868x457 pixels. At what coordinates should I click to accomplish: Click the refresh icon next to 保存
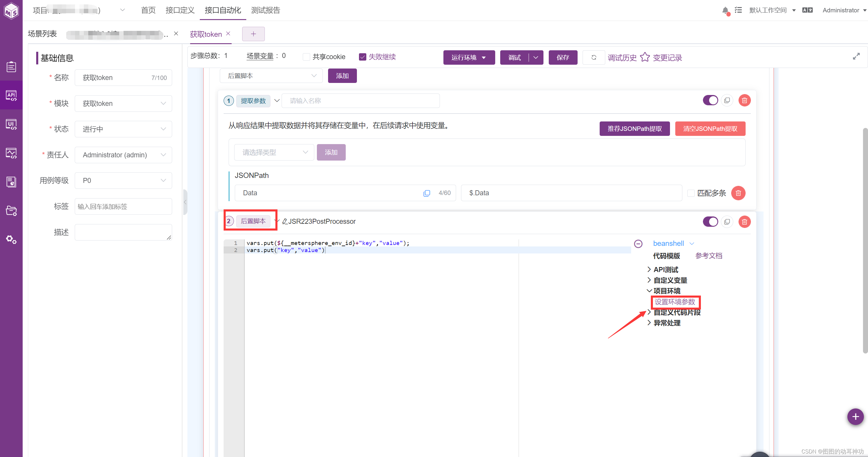coord(594,58)
